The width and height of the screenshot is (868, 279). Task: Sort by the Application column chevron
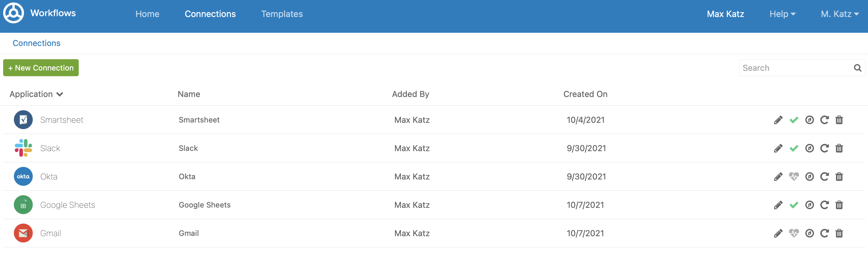60,94
